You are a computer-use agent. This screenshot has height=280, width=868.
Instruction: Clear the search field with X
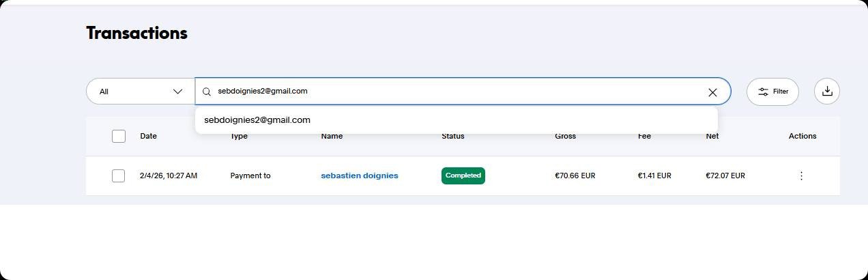(x=712, y=92)
